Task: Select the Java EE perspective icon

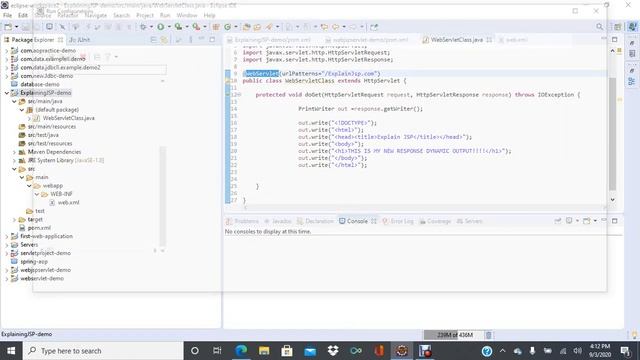Action: pyautogui.click(x=632, y=27)
